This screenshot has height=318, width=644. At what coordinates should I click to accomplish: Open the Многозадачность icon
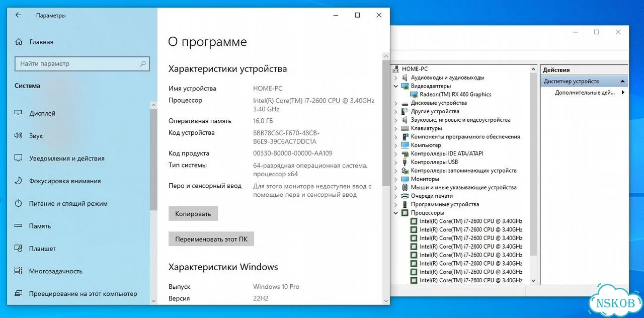[x=19, y=271]
